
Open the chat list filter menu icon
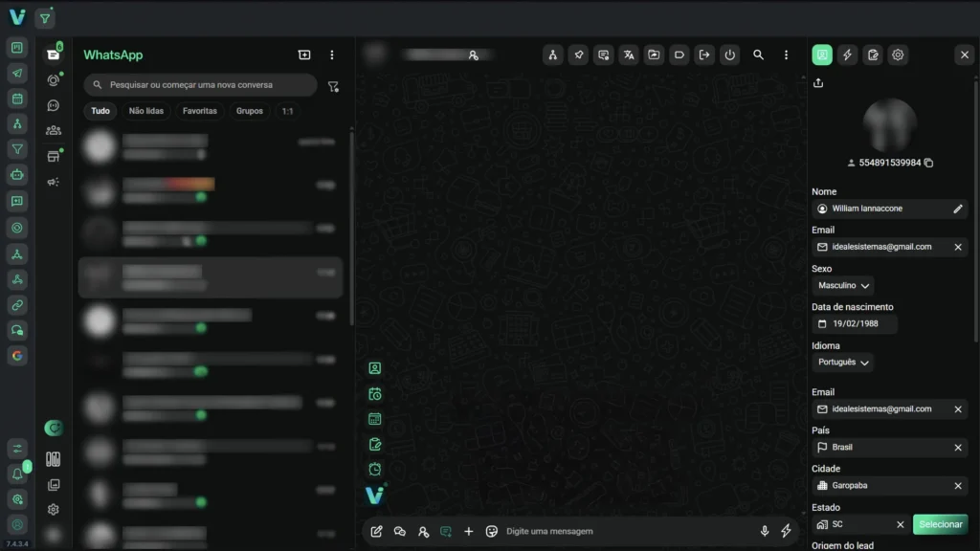[333, 86]
